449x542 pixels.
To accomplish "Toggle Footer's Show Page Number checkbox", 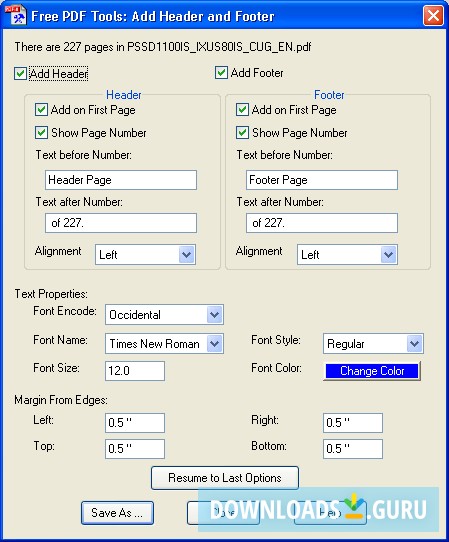I will pos(242,132).
